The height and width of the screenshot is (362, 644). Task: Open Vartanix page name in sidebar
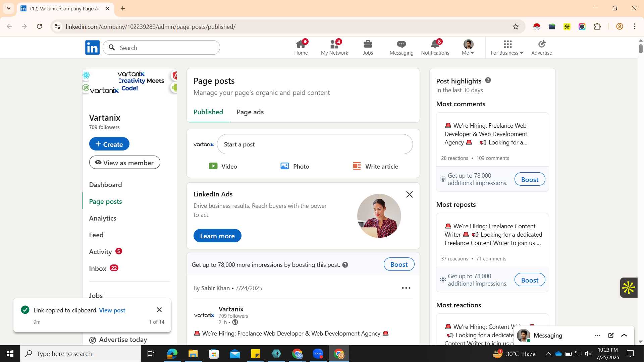click(105, 118)
